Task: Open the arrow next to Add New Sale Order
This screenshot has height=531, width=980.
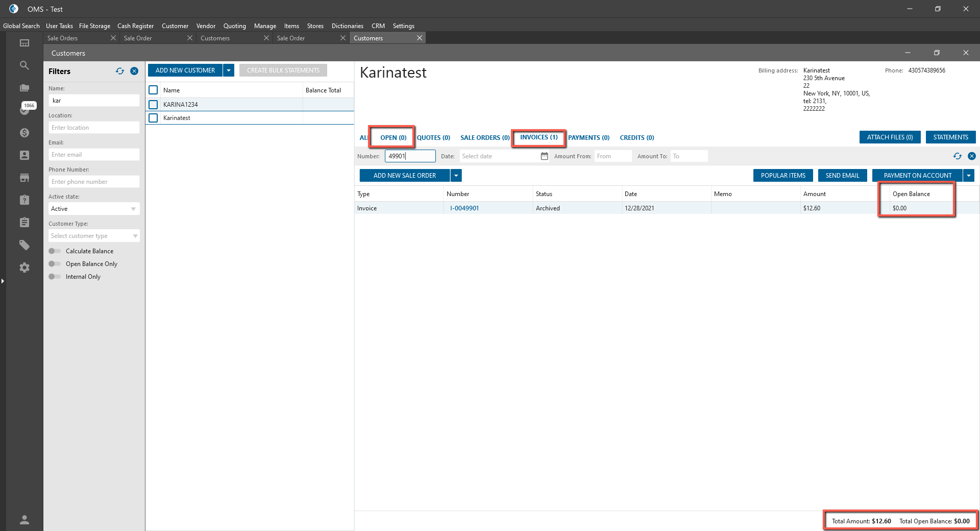Action: tap(456, 176)
